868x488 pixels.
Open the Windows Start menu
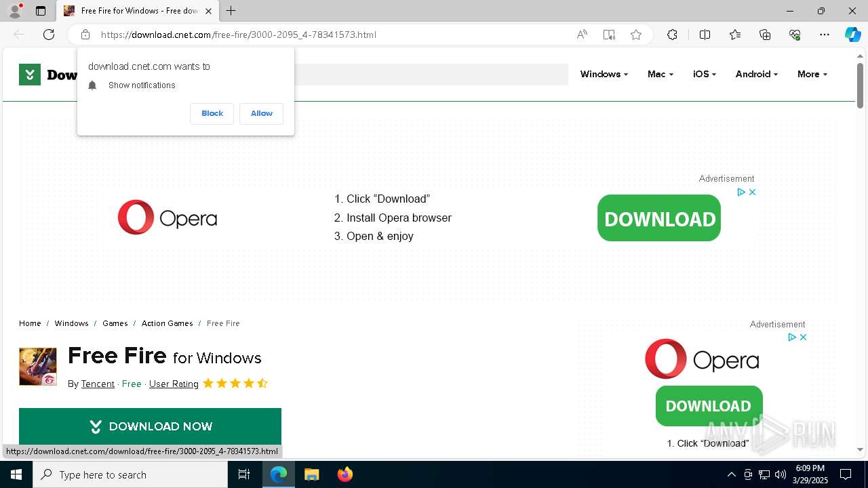(16, 474)
